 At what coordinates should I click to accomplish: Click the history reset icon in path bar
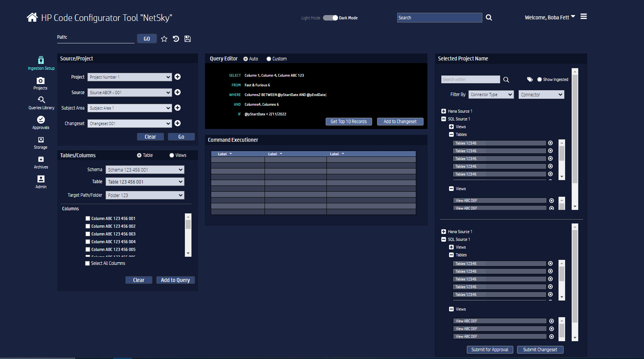[176, 39]
